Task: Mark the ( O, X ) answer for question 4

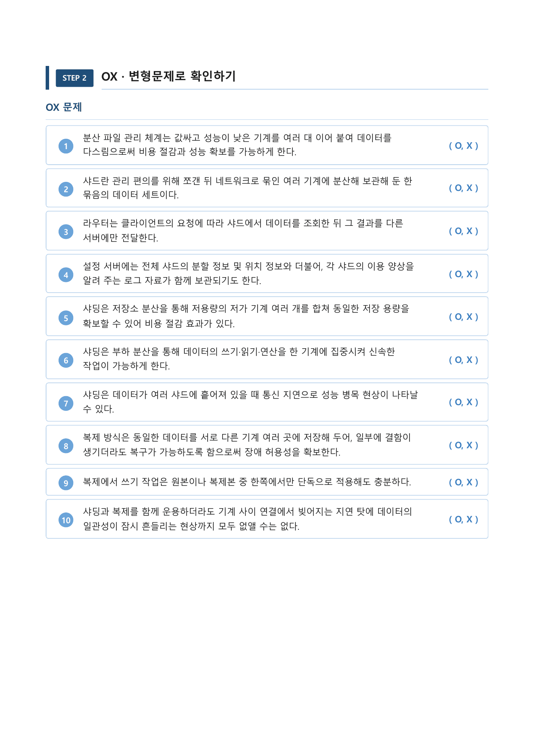Action: click(x=463, y=274)
